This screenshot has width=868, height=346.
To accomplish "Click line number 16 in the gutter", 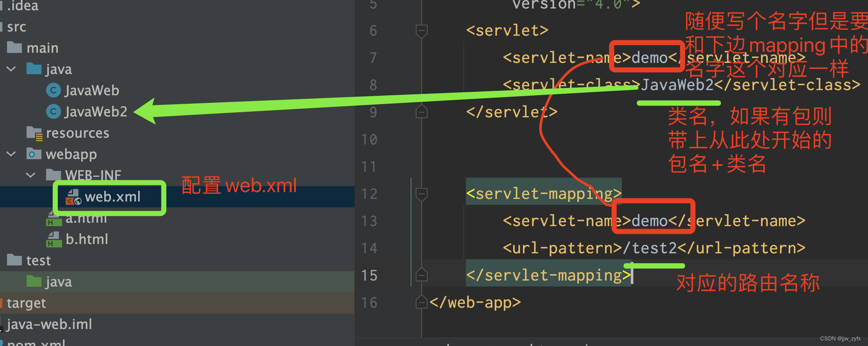I will [369, 303].
